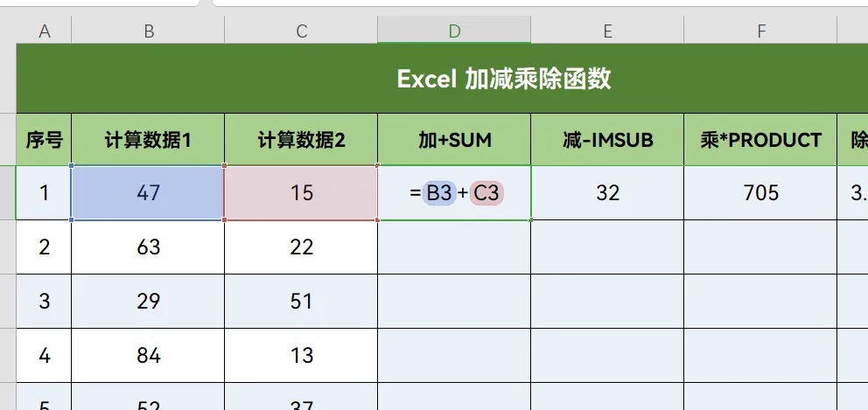This screenshot has height=410, width=868.
Task: Select column B header
Action: tap(148, 31)
